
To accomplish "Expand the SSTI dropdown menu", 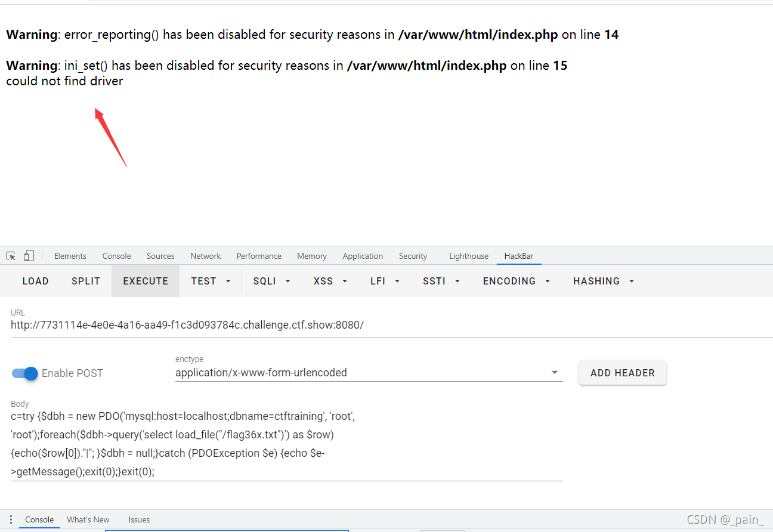I will 441,281.
